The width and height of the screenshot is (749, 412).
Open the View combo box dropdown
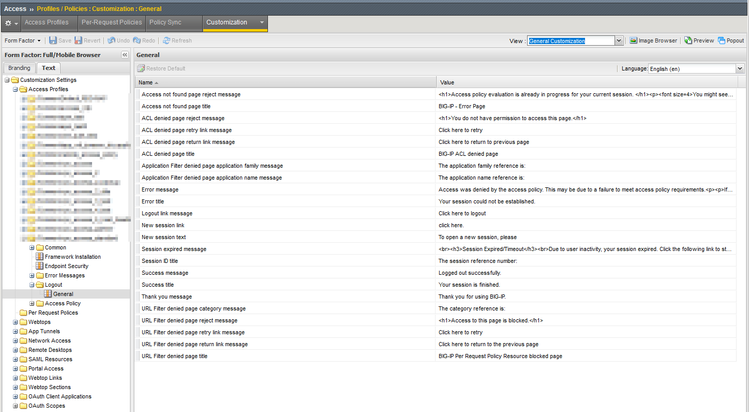tap(620, 41)
